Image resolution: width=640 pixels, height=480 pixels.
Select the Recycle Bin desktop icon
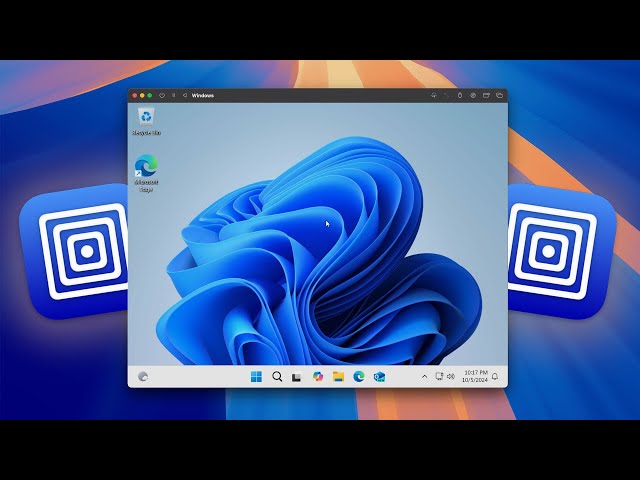[x=146, y=121]
